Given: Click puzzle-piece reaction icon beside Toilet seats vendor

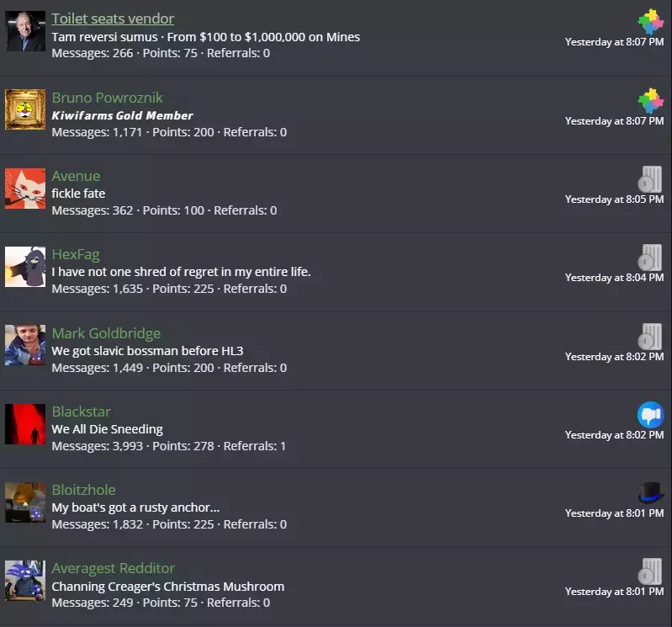Looking at the screenshot, I should [651, 21].
